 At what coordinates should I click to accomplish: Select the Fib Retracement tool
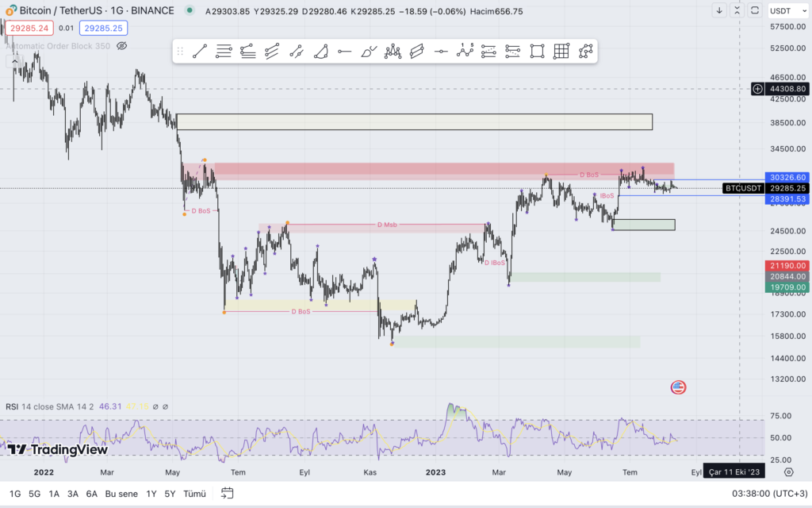[224, 52]
